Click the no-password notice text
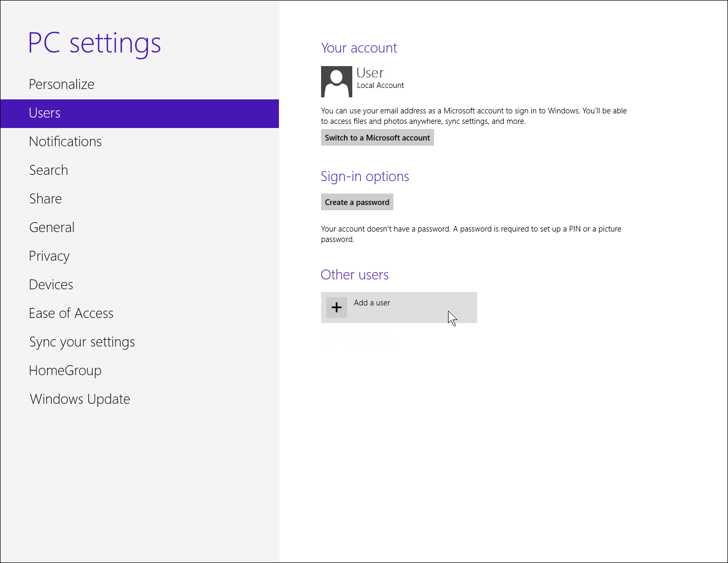 click(471, 234)
